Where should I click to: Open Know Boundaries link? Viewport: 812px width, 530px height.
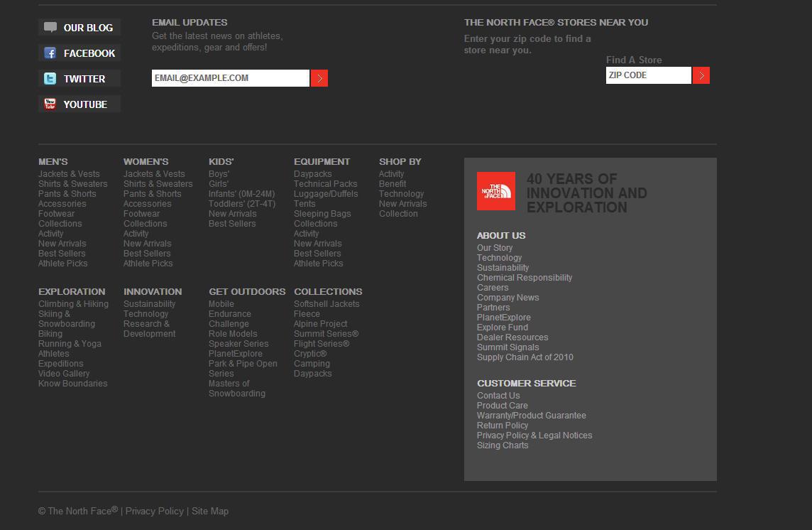tap(73, 384)
